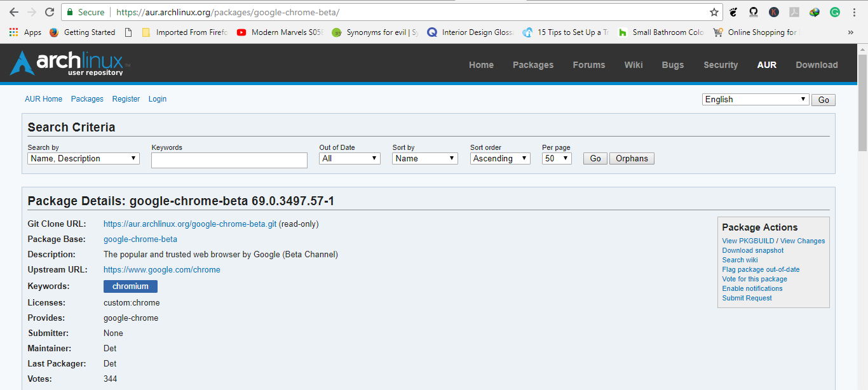Viewport: 868px width, 390px height.
Task: Click the chromium keyword tag
Action: (130, 286)
